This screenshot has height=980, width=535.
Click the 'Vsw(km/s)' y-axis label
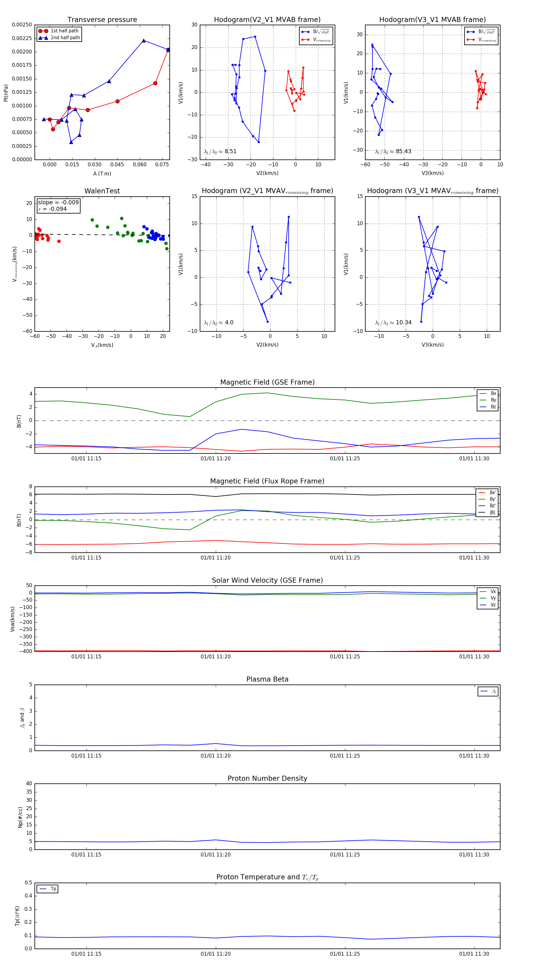(x=12, y=619)
